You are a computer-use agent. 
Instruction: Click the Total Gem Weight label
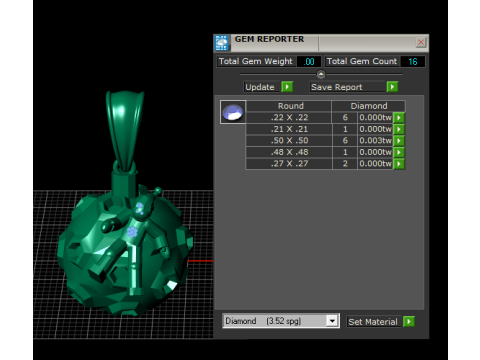pyautogui.click(x=256, y=62)
